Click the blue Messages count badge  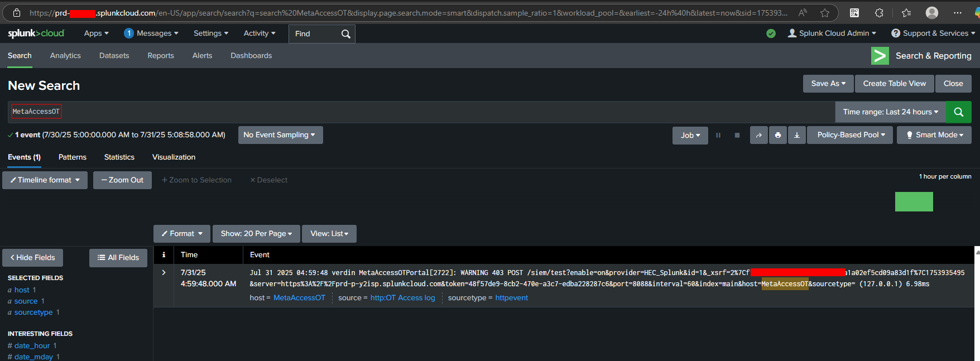129,33
